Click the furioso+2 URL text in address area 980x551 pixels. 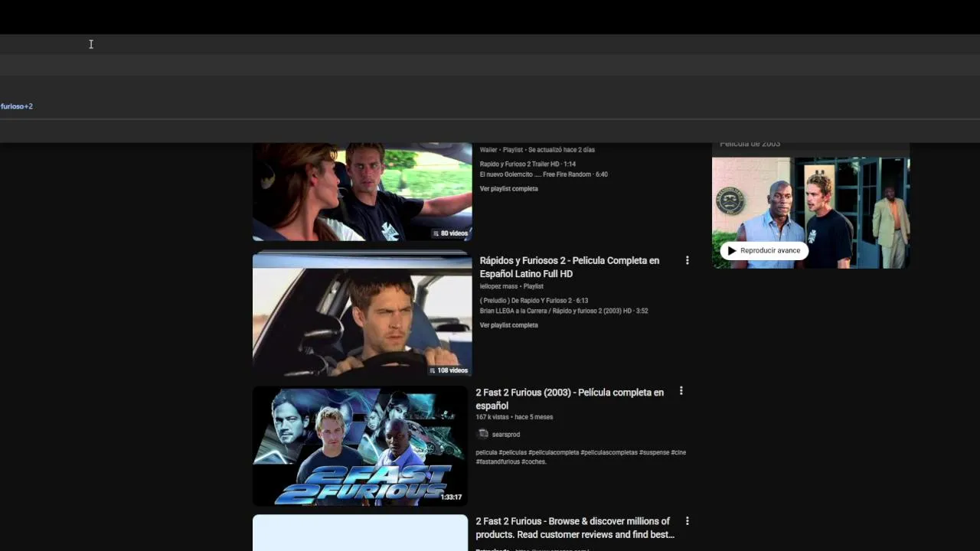(17, 106)
